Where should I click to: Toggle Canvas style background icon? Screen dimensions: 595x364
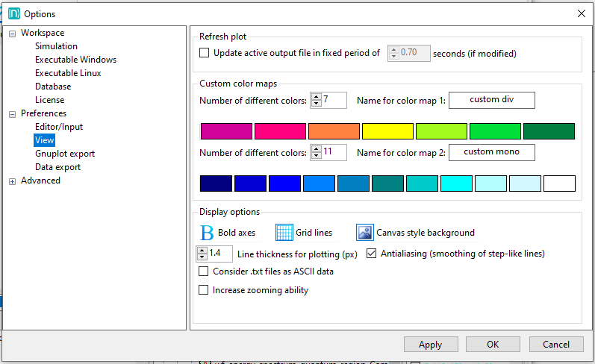[x=364, y=233]
